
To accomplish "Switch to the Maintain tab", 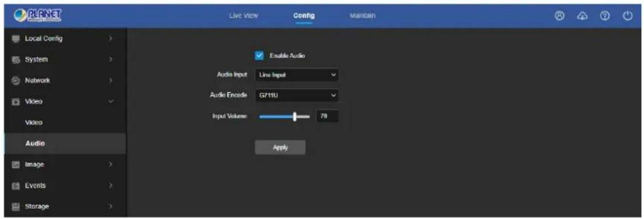I will tap(362, 16).
